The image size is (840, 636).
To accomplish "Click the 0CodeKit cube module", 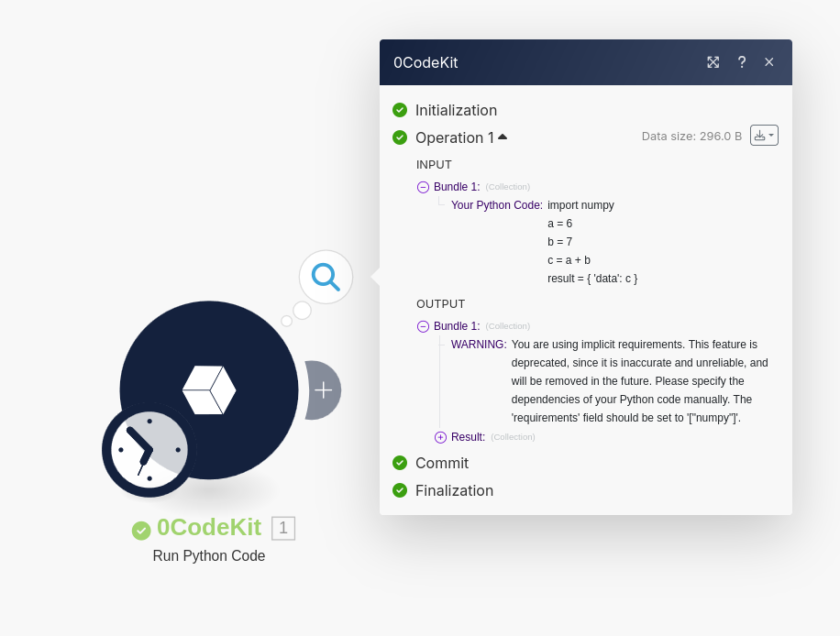I will (209, 389).
